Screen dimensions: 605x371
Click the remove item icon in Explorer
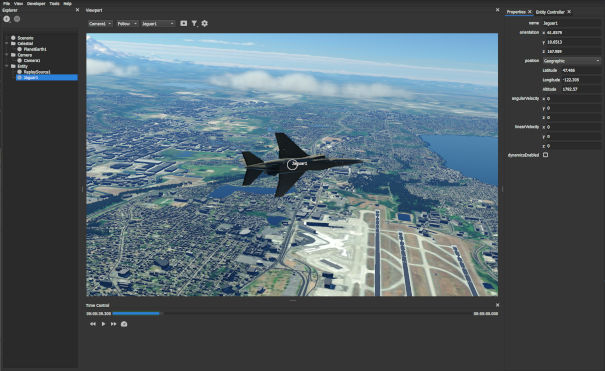click(17, 19)
